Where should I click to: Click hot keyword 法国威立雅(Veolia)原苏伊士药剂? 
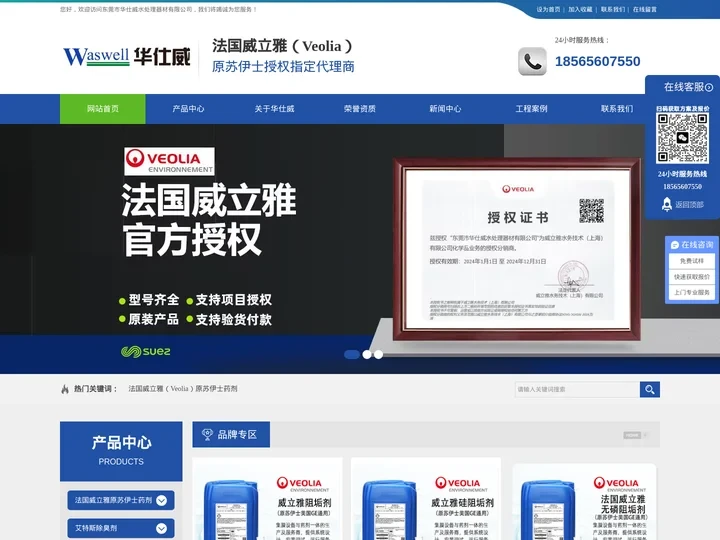(x=183, y=388)
